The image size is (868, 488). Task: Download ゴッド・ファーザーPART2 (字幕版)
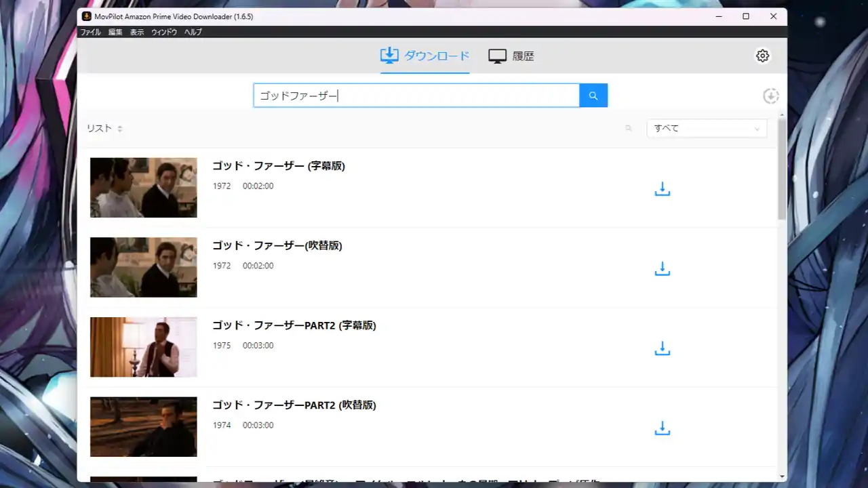coord(663,348)
